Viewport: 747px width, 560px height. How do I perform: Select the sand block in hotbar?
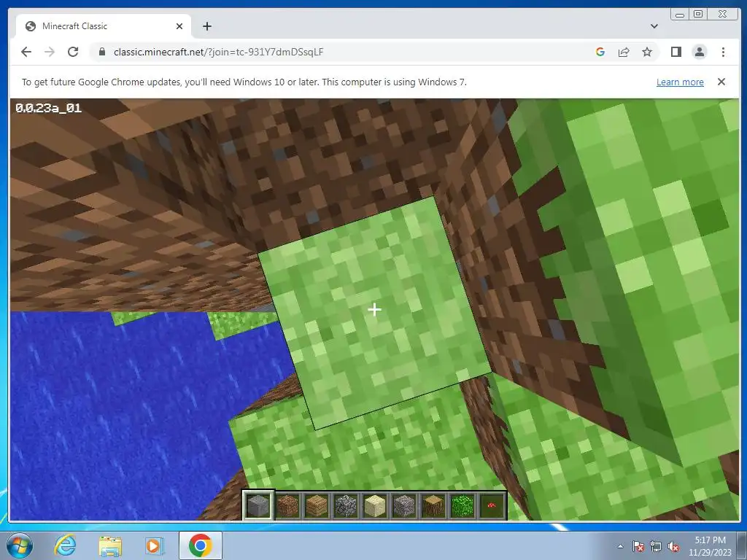[x=375, y=505]
